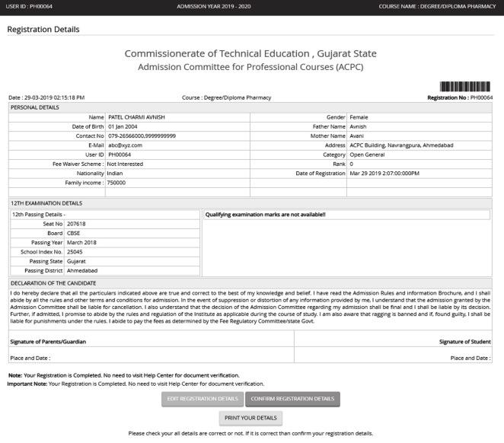Click COURSE NAME in top bar

(437, 6)
